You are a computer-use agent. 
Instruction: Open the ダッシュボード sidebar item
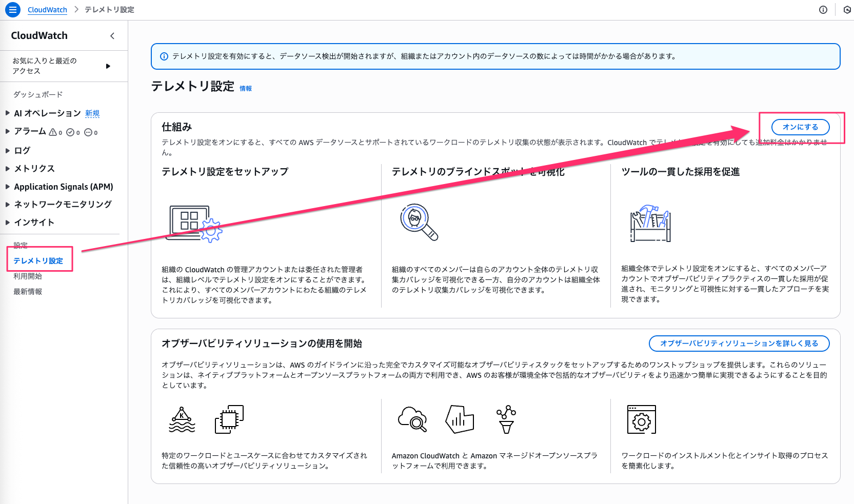tap(38, 94)
